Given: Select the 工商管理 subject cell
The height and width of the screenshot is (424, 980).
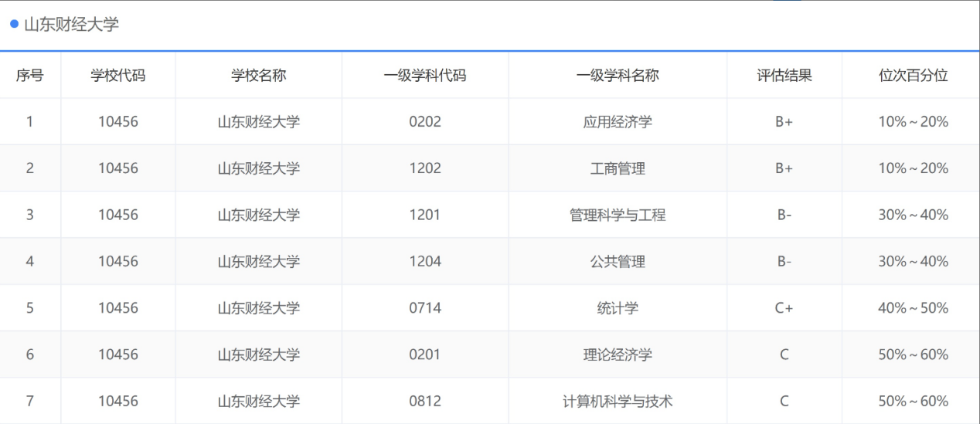Looking at the screenshot, I should pos(618,168).
